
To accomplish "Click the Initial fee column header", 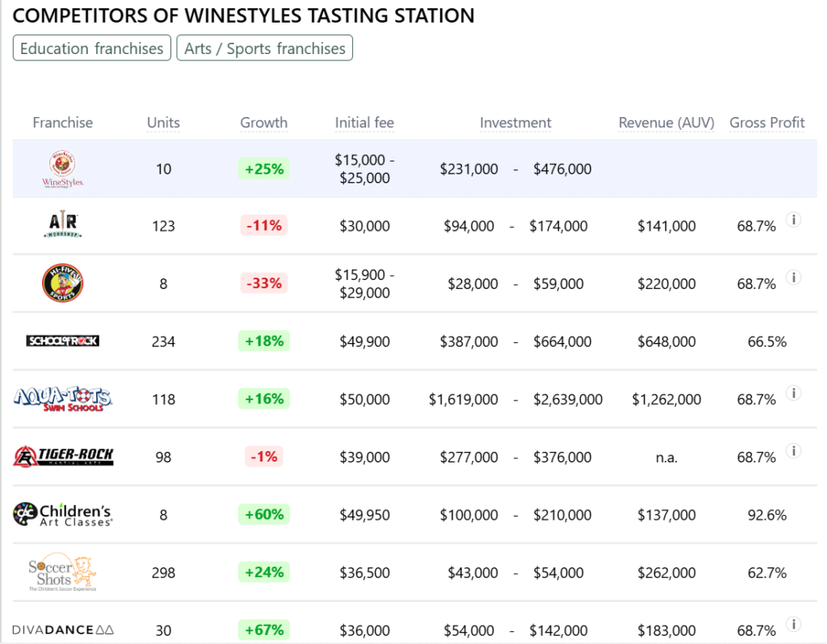I will click(364, 123).
